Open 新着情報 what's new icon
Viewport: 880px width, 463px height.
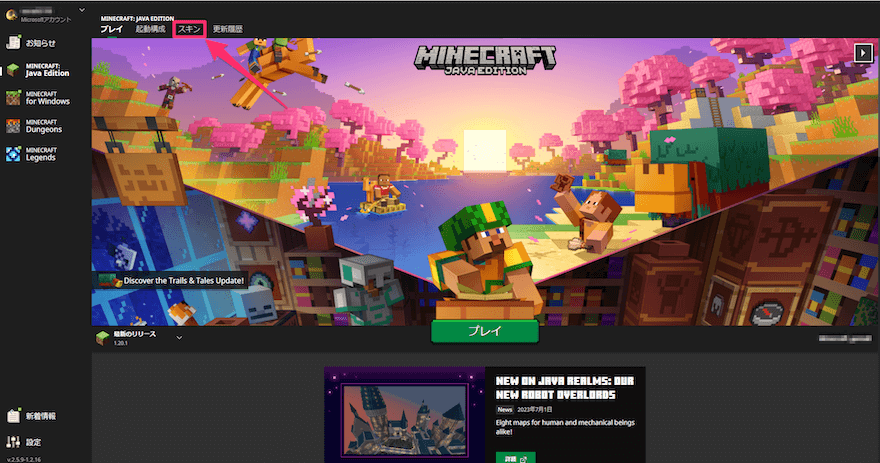[x=13, y=415]
